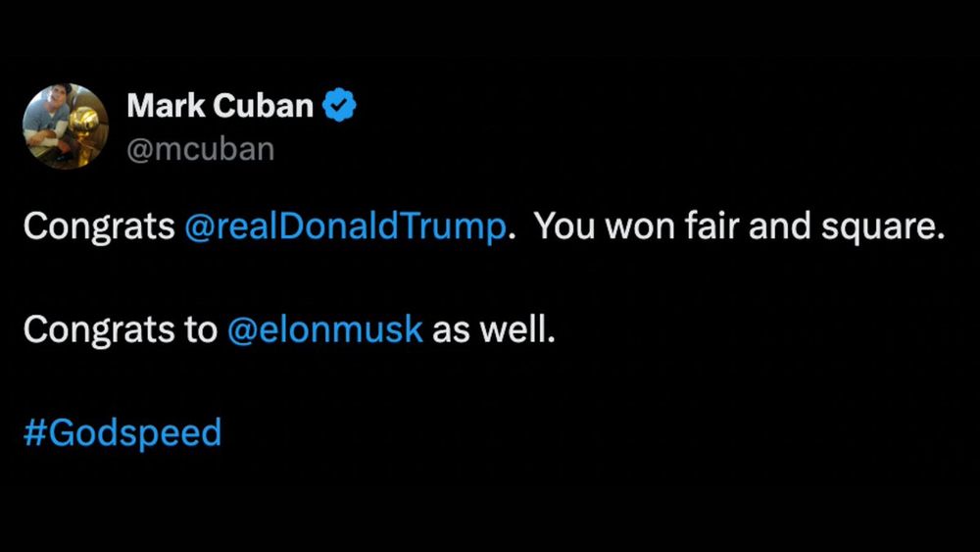Visit the @elonmusk mention link
Screen dimensions: 980x552
325,329
